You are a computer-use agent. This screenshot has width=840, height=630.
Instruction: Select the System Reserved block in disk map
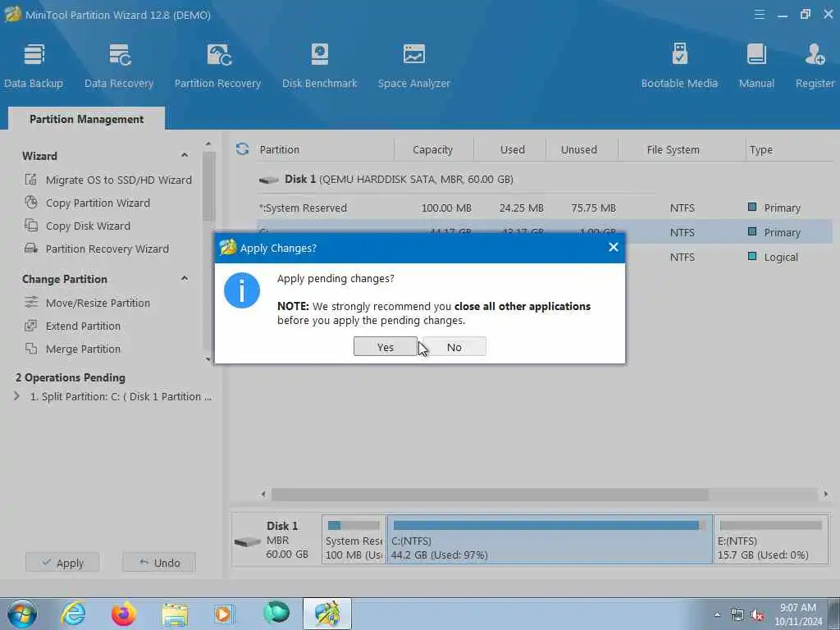click(x=354, y=540)
